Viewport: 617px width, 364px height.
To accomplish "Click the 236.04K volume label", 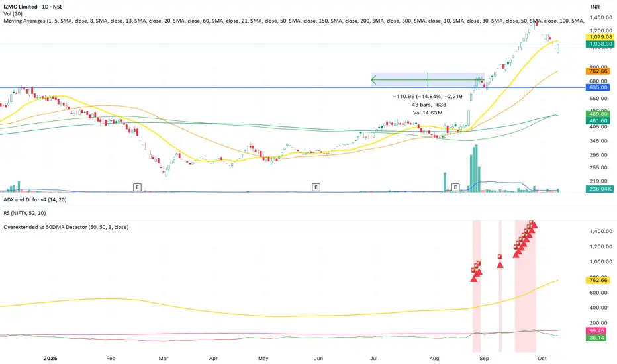I will click(600, 189).
